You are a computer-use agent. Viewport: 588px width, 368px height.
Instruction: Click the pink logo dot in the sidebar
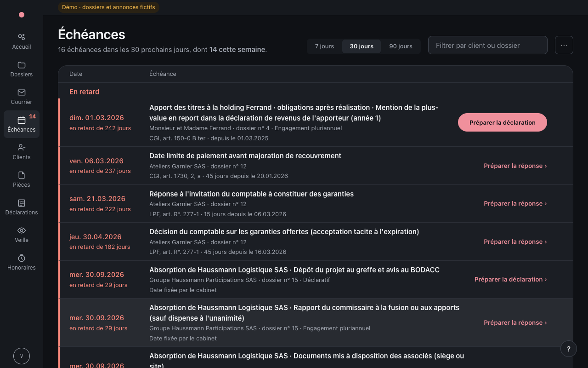tap(22, 15)
